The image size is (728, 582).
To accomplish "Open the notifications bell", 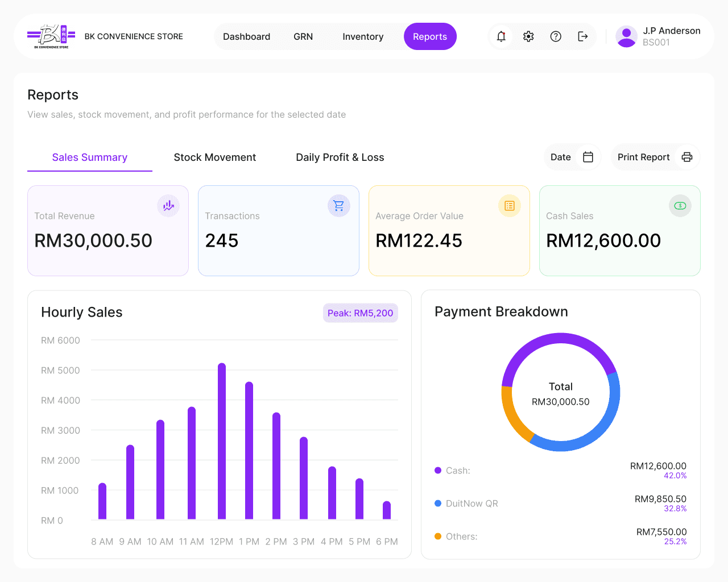I will coord(501,36).
